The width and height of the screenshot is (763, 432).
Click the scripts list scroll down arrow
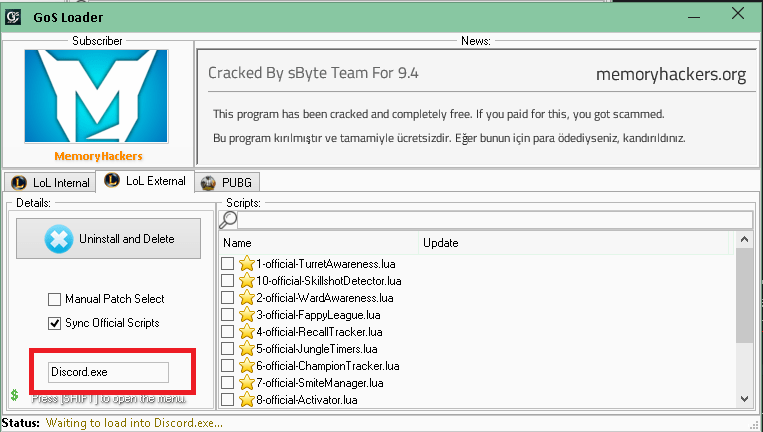[x=744, y=399]
